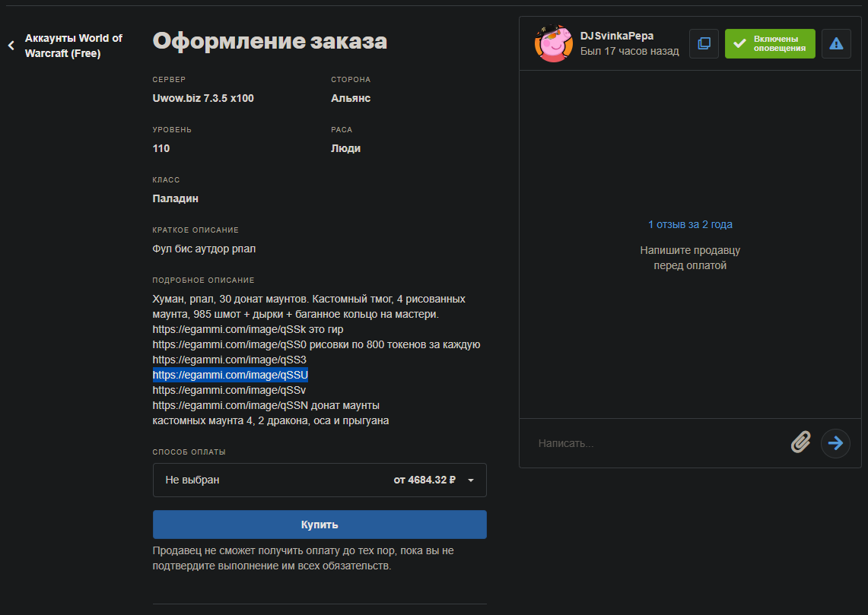Open the 1 отзыв за 2 года link

(690, 224)
